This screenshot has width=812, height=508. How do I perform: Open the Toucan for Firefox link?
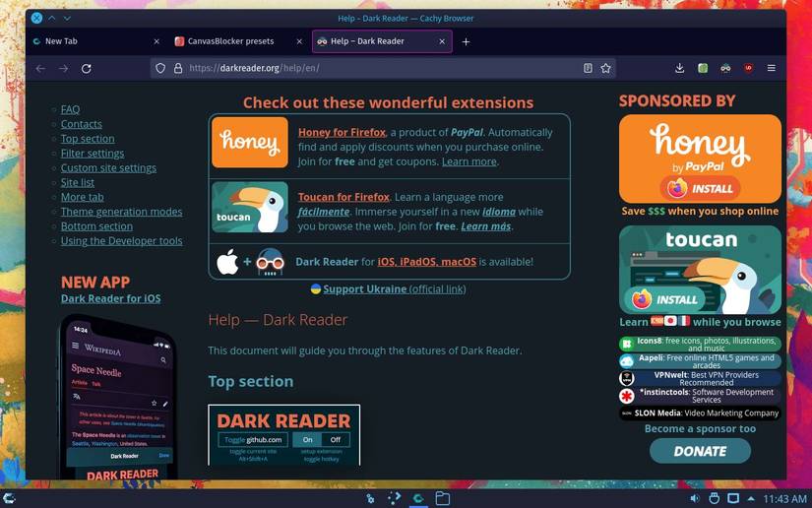344,197
